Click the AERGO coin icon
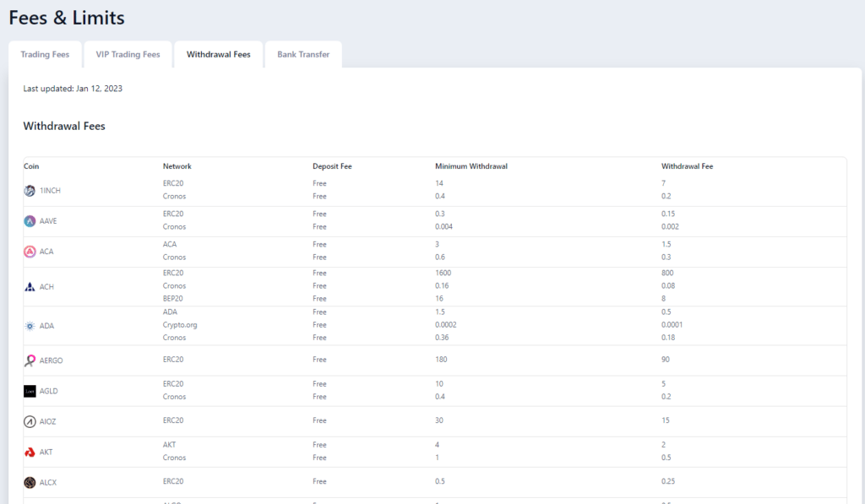865x504 pixels. pyautogui.click(x=30, y=360)
